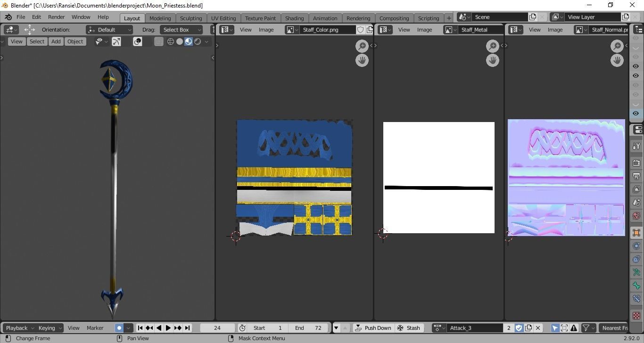This screenshot has height=343, width=644.
Task: Toggle fake user shield for Staff_Color.png
Action: [360, 30]
